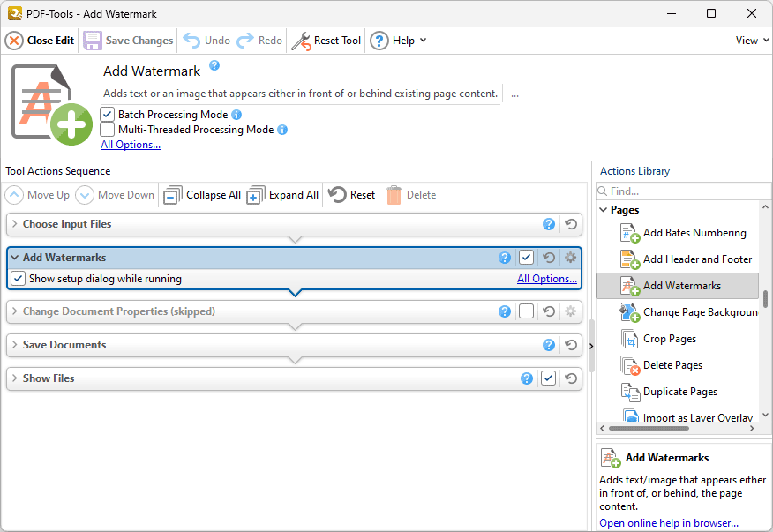Click reset icon on Change Document Properties row
Image resolution: width=773 pixels, height=532 pixels.
click(549, 311)
